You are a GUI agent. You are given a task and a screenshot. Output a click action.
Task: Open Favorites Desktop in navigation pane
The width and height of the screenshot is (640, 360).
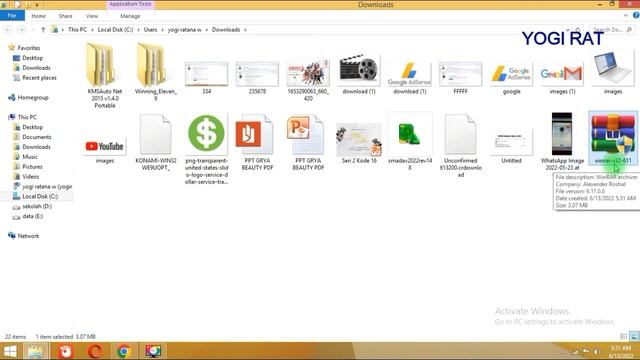[x=32, y=58]
